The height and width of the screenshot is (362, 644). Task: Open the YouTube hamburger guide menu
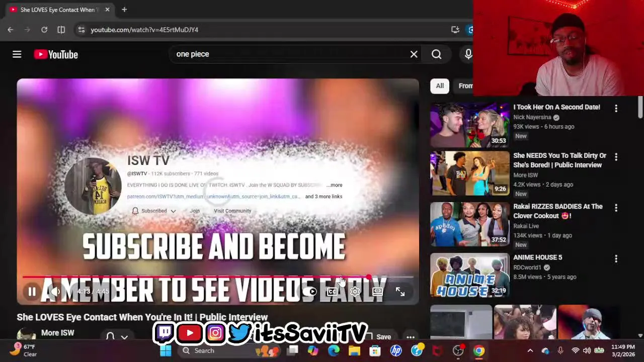tap(17, 54)
